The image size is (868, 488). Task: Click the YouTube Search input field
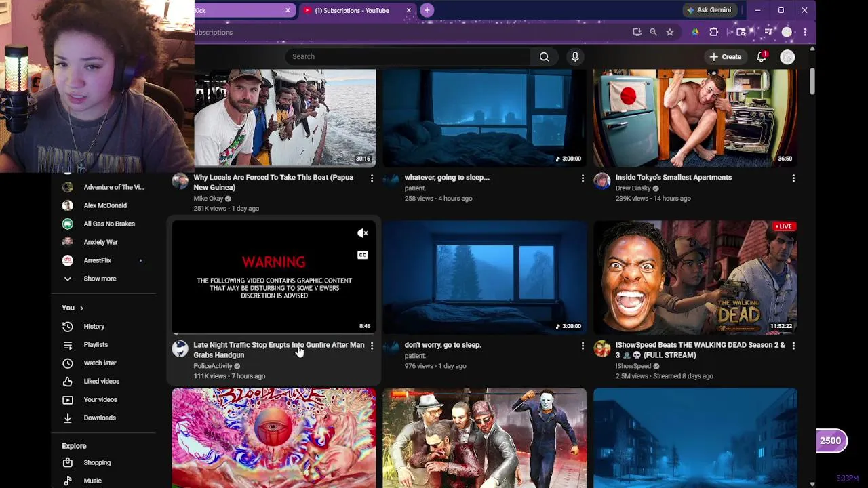coord(407,57)
